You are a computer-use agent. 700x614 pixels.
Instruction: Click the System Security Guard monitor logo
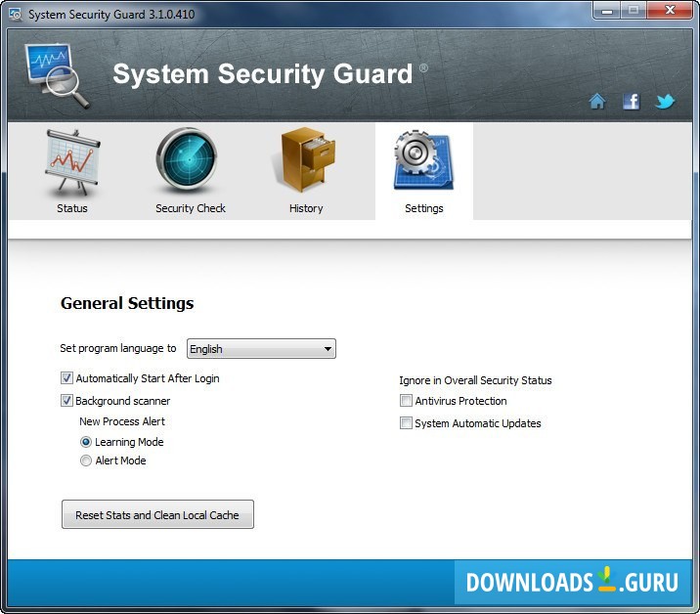pos(56,75)
